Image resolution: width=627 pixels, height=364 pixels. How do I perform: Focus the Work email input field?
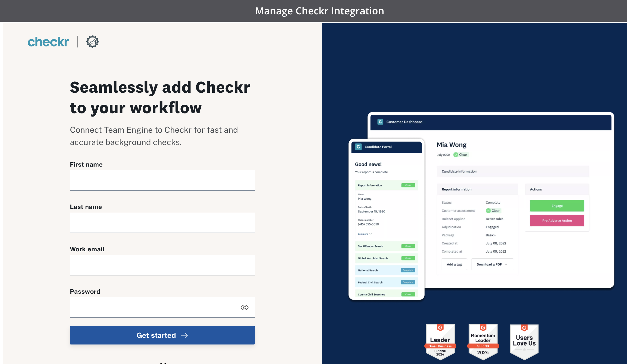point(162,265)
